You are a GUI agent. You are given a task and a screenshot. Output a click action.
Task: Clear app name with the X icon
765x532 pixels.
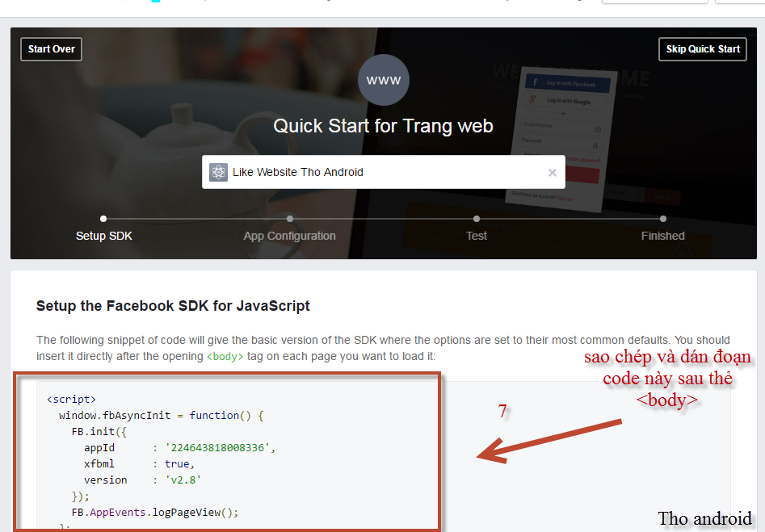(553, 173)
